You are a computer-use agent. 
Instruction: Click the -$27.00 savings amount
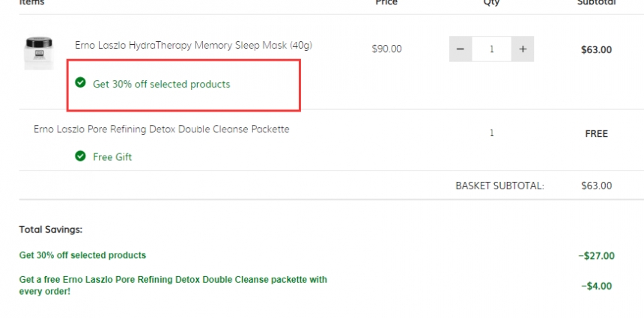[x=596, y=256]
